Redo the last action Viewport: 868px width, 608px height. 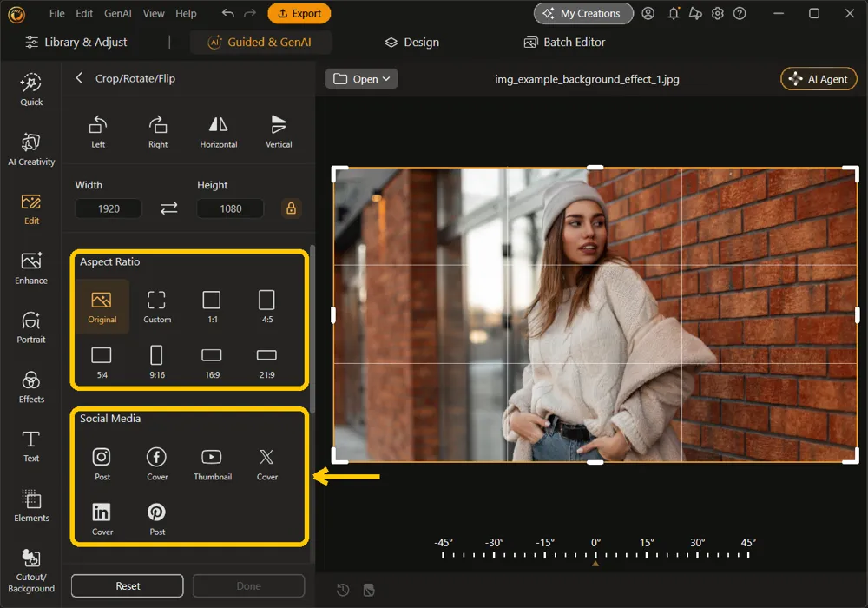(250, 13)
